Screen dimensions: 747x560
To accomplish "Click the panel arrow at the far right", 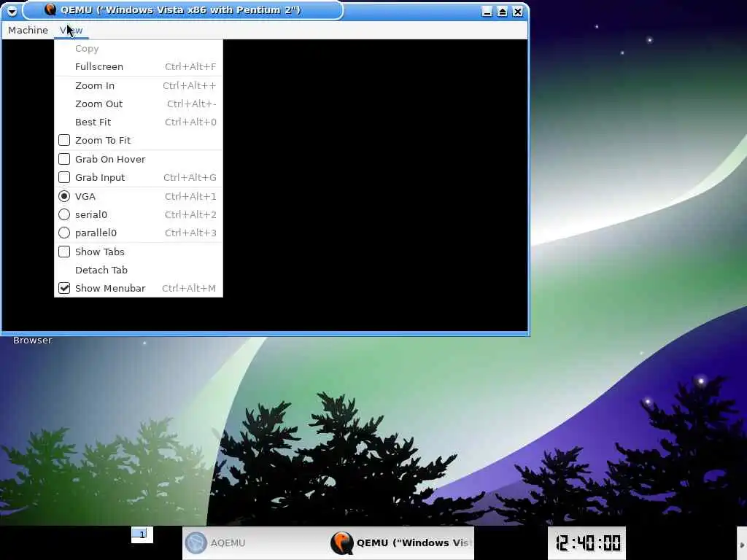I will [742, 544].
